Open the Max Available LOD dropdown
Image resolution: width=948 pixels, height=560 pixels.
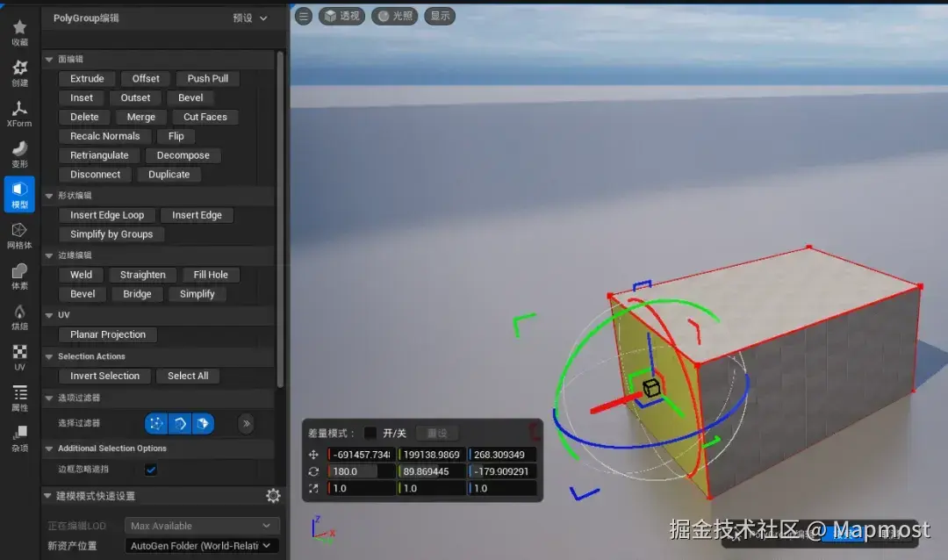click(x=202, y=526)
